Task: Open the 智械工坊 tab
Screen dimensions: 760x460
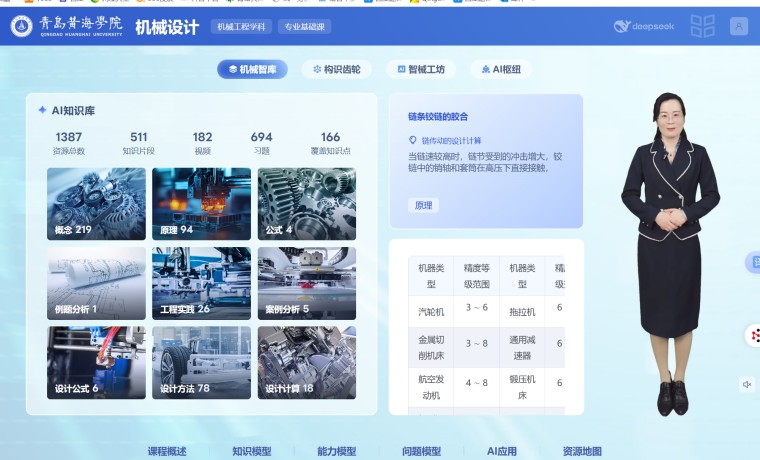Action: point(421,70)
